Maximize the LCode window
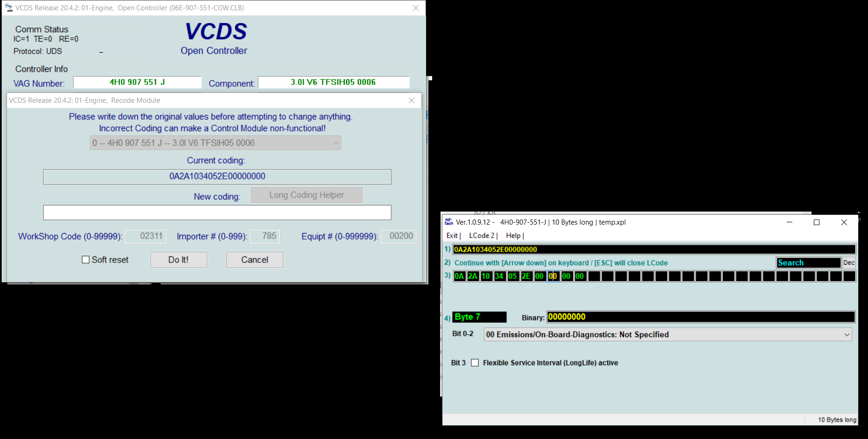The image size is (868, 439). (817, 222)
